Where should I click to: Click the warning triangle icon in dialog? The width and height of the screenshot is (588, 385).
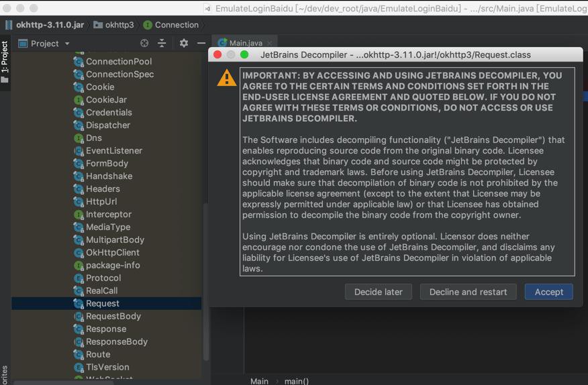[226, 78]
